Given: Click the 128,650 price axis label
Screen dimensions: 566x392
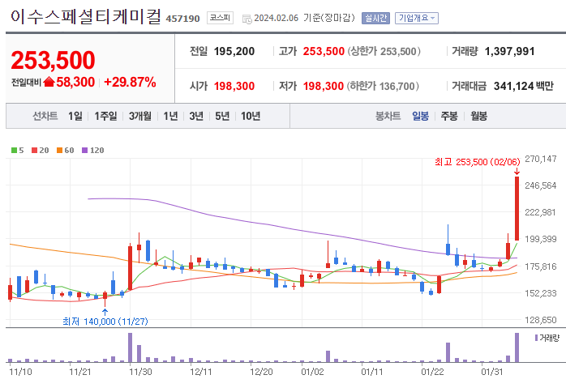Looking at the screenshot, I should click(541, 320).
